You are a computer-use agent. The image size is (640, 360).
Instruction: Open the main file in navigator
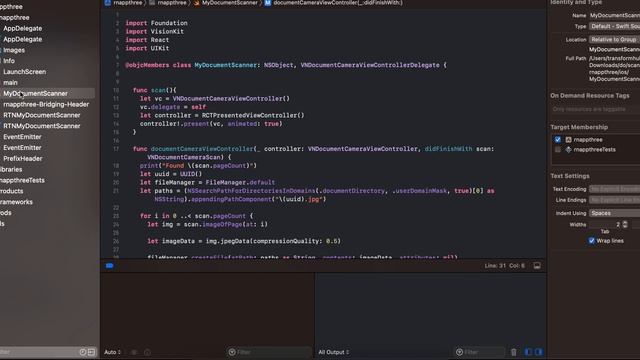tap(10, 82)
